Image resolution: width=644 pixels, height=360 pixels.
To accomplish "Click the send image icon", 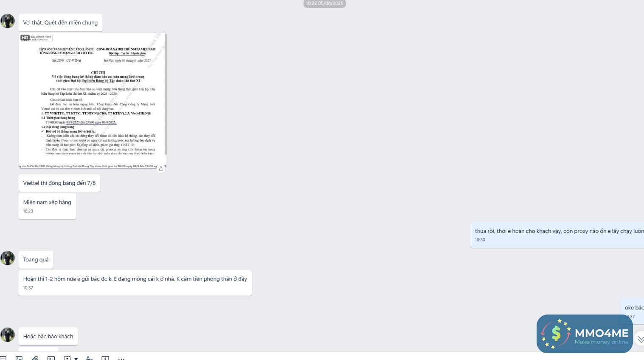I will [x=19, y=358].
